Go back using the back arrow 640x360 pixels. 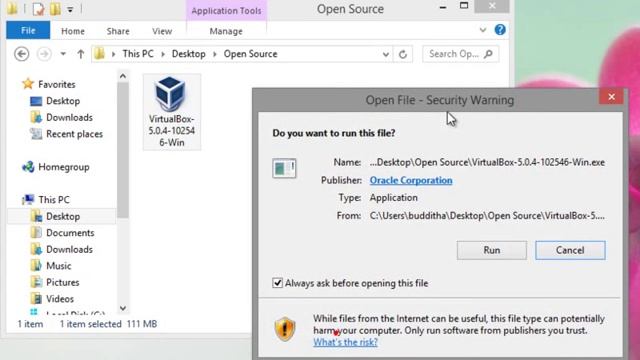[x=22, y=54]
